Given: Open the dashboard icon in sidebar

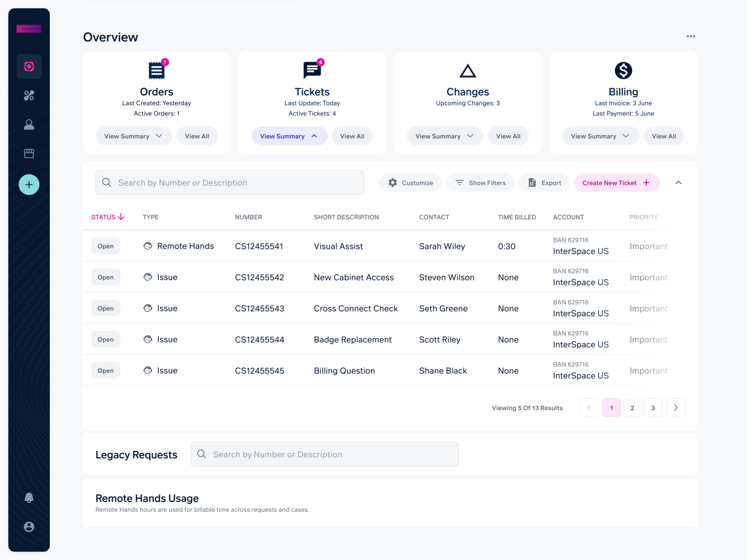Looking at the screenshot, I should coord(29,67).
